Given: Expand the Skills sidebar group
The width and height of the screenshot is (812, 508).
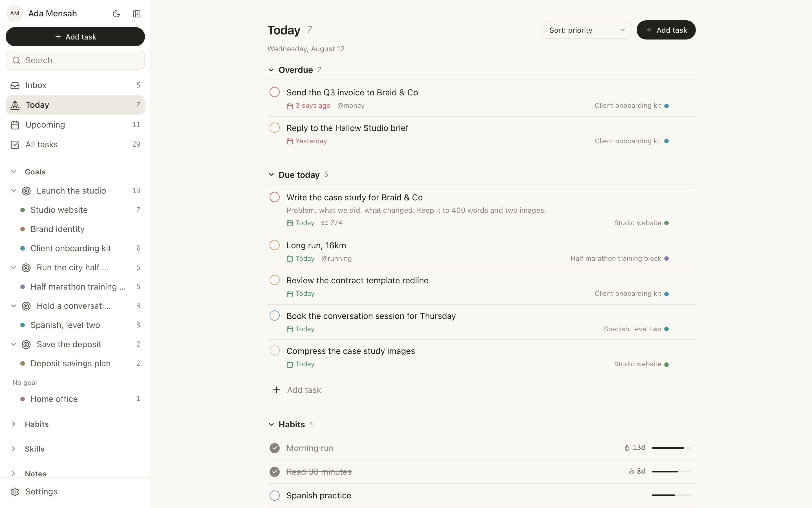Looking at the screenshot, I should (x=14, y=449).
